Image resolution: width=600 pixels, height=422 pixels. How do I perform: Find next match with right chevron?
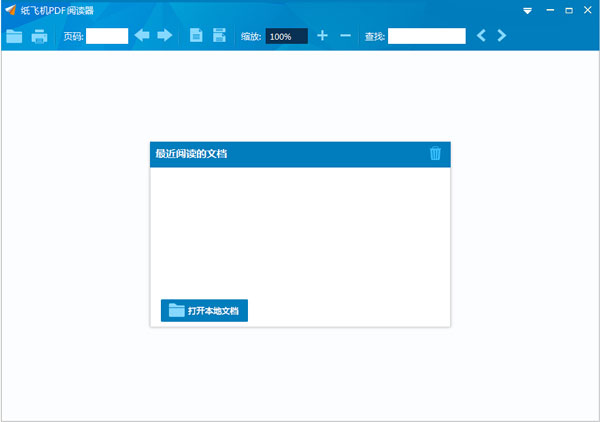pyautogui.click(x=501, y=36)
